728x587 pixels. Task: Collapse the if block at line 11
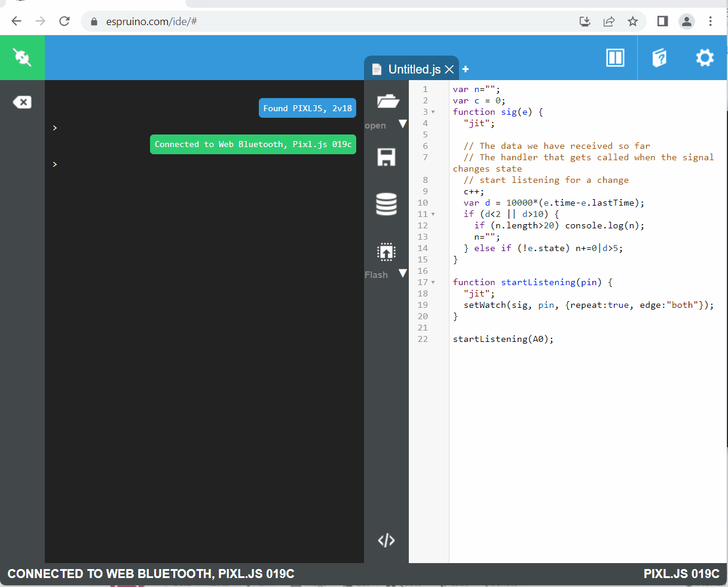pos(433,214)
